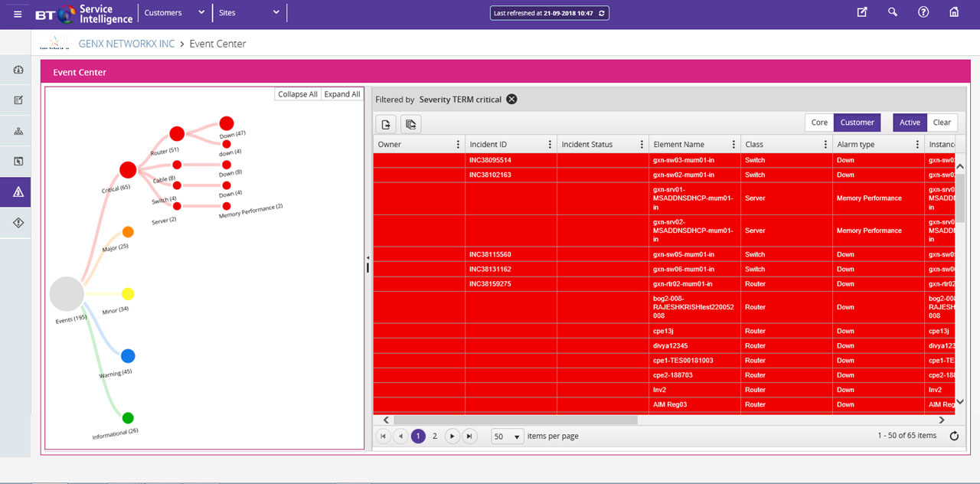Open GENX NETWORKX INC breadcrumb link
Viewport: 980px width, 484px height.
126,44
